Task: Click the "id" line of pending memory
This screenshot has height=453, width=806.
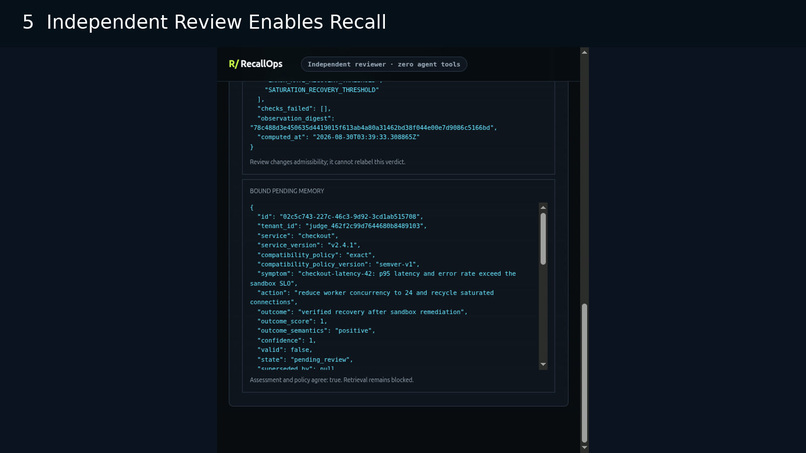Action: click(340, 217)
